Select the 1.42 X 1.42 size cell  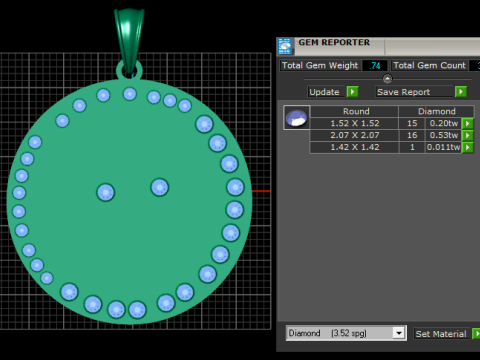[x=355, y=147]
